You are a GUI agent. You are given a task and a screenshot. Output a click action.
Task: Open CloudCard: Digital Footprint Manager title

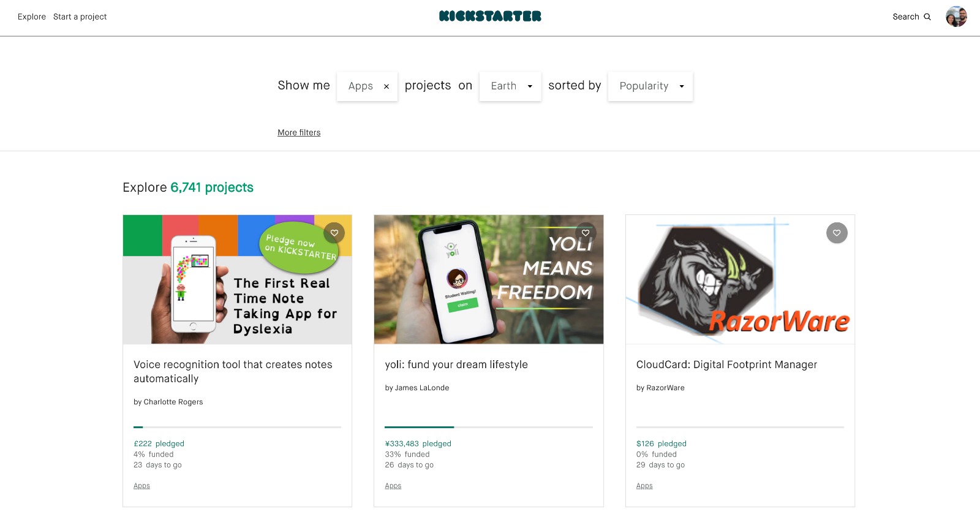[x=726, y=364]
